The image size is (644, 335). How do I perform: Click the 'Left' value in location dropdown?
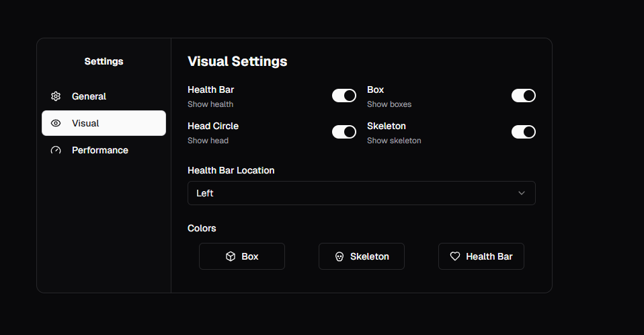pyautogui.click(x=204, y=193)
